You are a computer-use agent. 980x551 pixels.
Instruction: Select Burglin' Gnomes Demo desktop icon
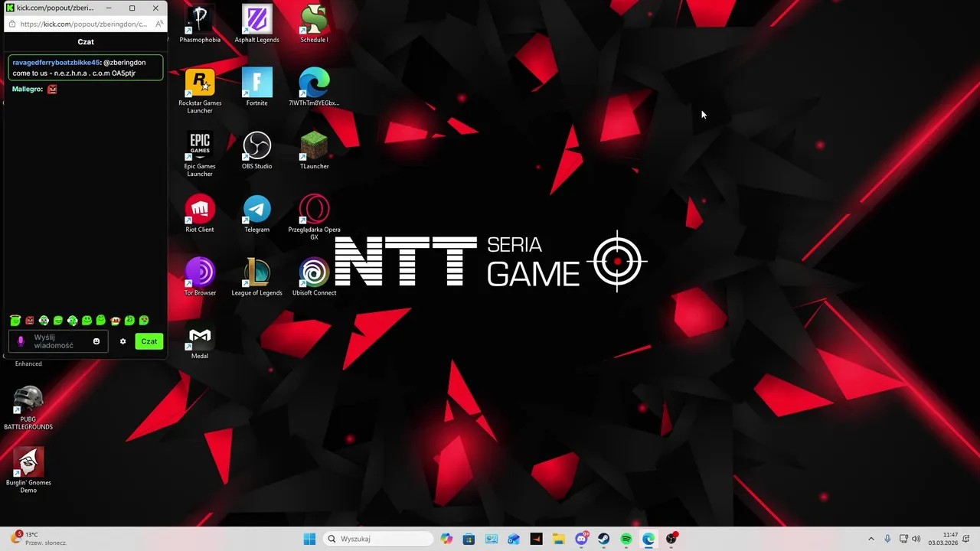(28, 471)
